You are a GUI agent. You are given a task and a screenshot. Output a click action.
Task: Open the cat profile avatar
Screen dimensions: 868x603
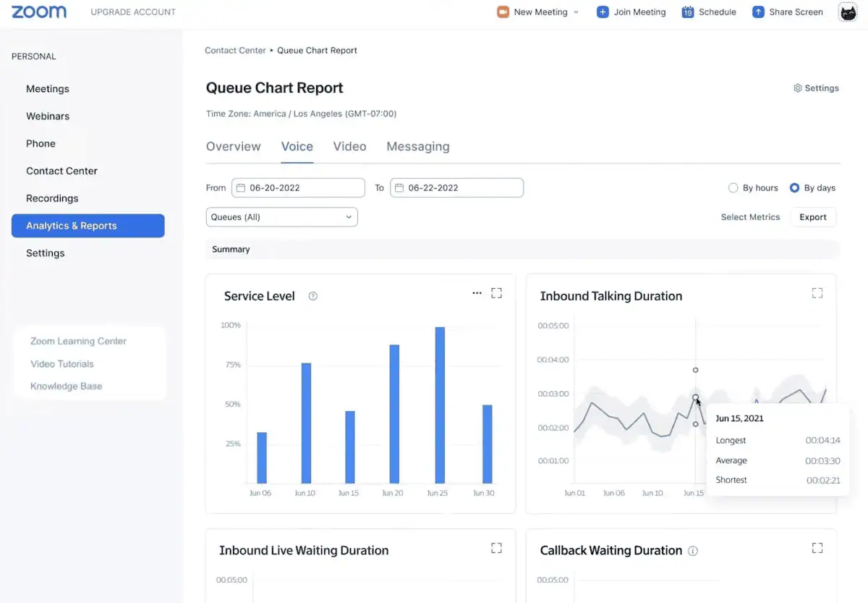(x=848, y=12)
